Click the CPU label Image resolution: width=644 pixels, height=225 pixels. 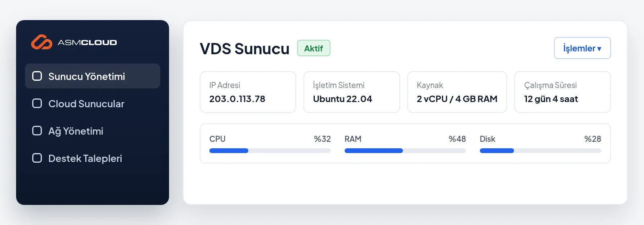[x=217, y=139]
